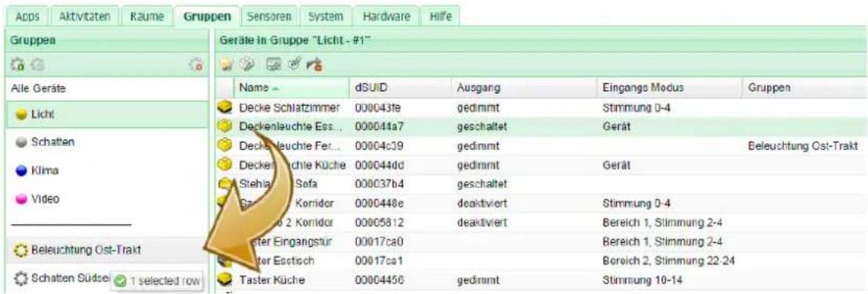The image size is (868, 294).
Task: Click the delete group icon with red mark
Action: pyautogui.click(x=195, y=64)
